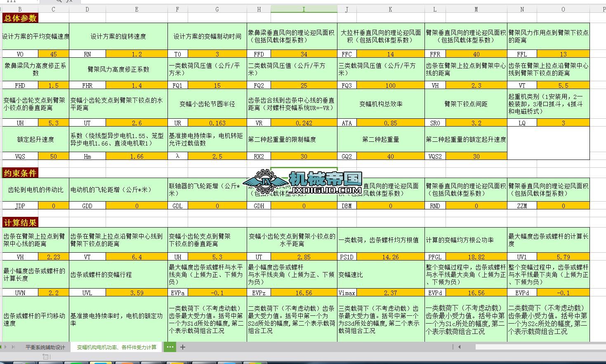Click the 臂架下铰点间距 description cell
Image resolution: width=606 pixels, height=364 pixels.
tap(466, 104)
